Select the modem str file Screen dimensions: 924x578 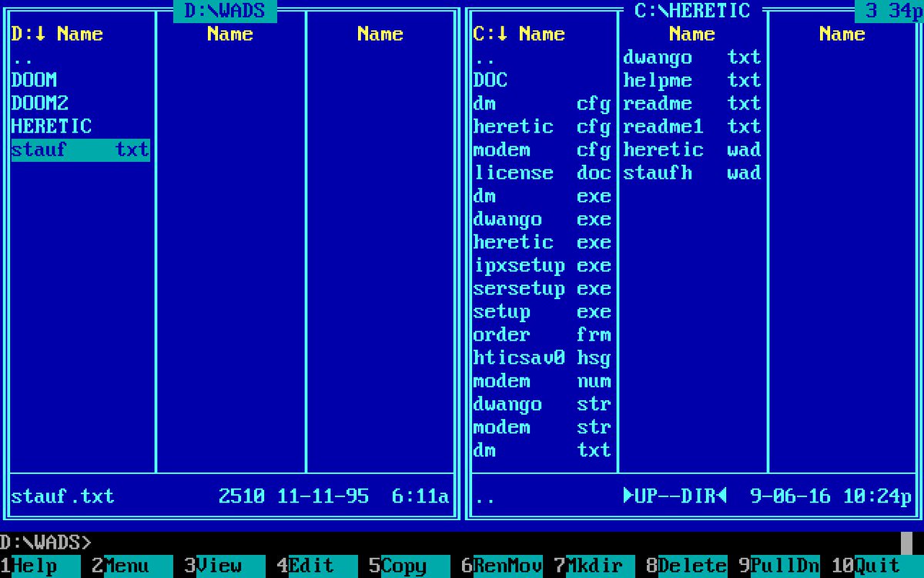point(542,427)
